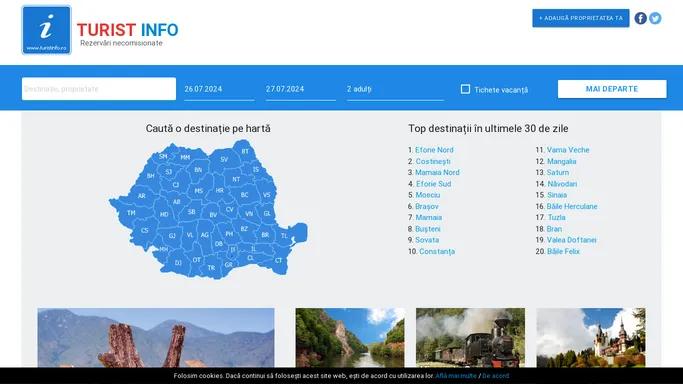
Task: Open Moeciu destination link
Action: coord(427,195)
